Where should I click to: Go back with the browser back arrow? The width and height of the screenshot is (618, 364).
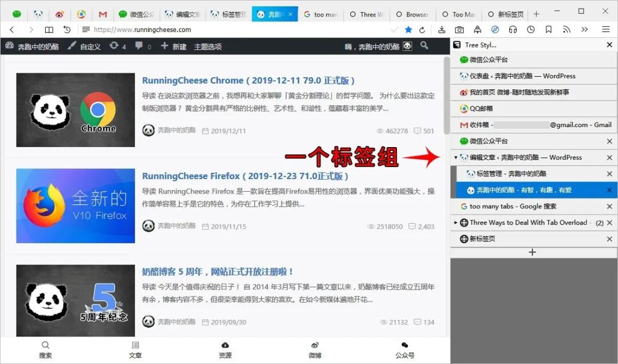[12, 30]
